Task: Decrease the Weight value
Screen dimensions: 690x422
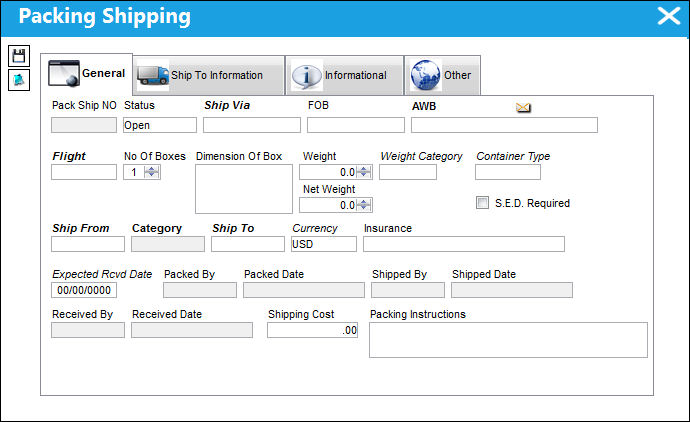Action: click(x=363, y=175)
